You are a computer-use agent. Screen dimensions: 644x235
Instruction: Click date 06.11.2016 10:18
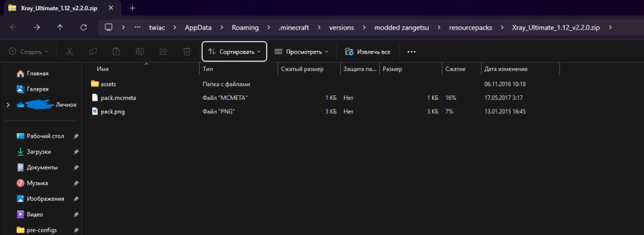point(505,84)
